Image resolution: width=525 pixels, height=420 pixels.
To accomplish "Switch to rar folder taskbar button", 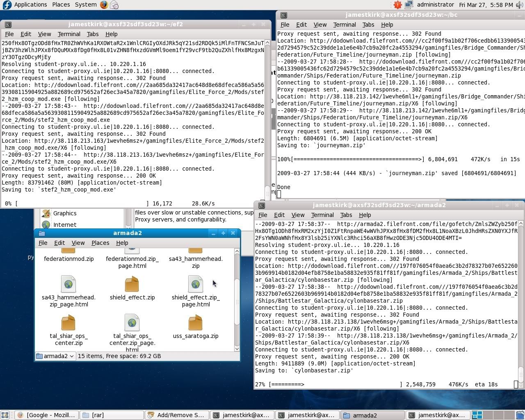I will [x=111, y=415].
